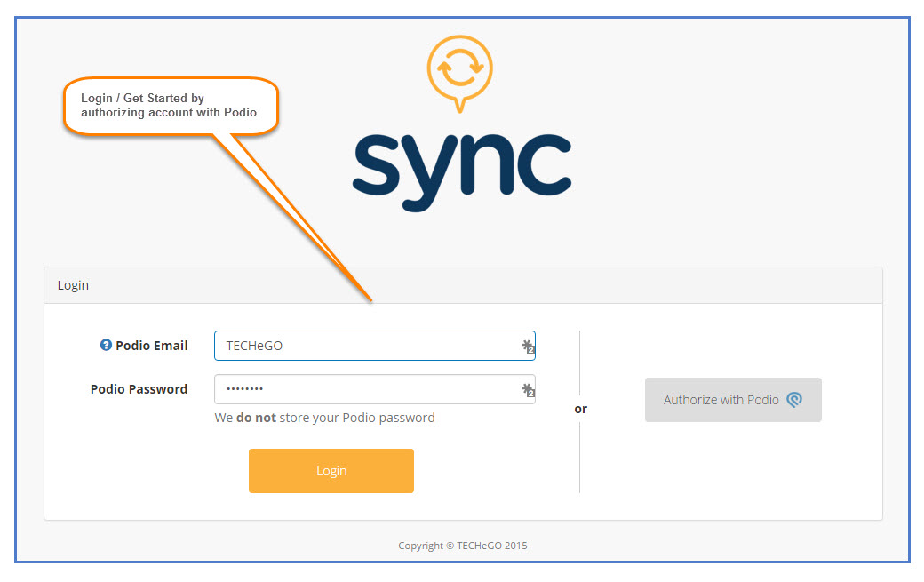Click the help question mark icon beside Podio Email
The image size is (924, 582).
coord(106,345)
